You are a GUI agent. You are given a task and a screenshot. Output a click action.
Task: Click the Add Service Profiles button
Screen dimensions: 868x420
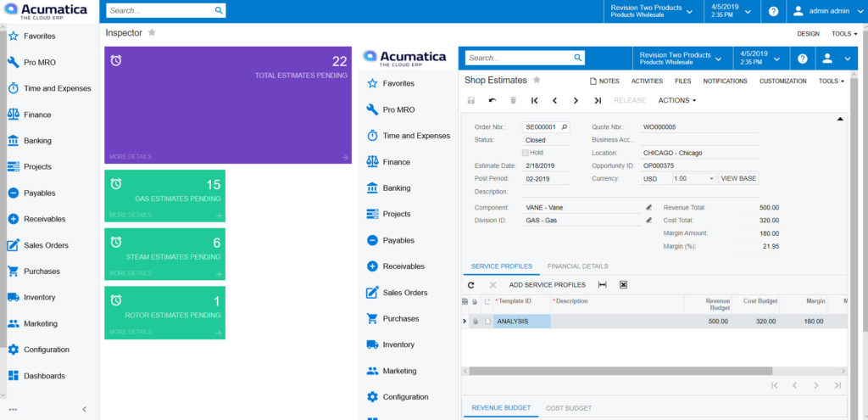click(547, 285)
